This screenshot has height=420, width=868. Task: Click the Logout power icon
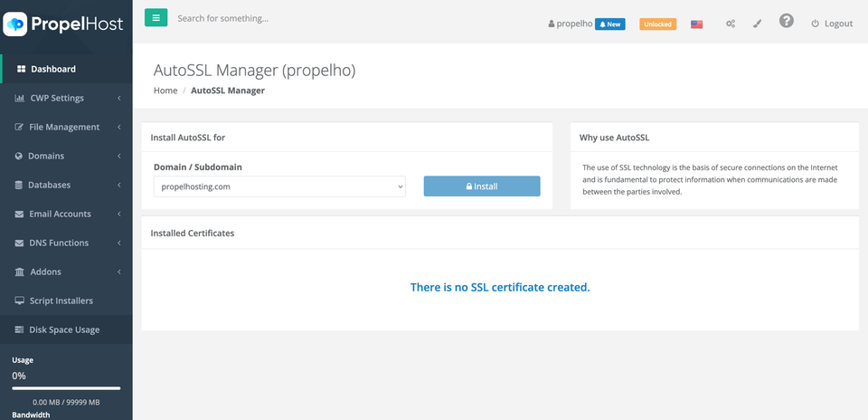pyautogui.click(x=815, y=24)
